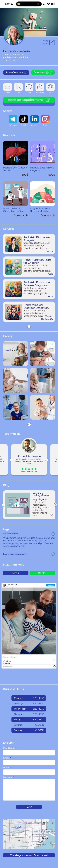Open the TikTok social icon
This screenshot has height=868, width=58.
24,119
